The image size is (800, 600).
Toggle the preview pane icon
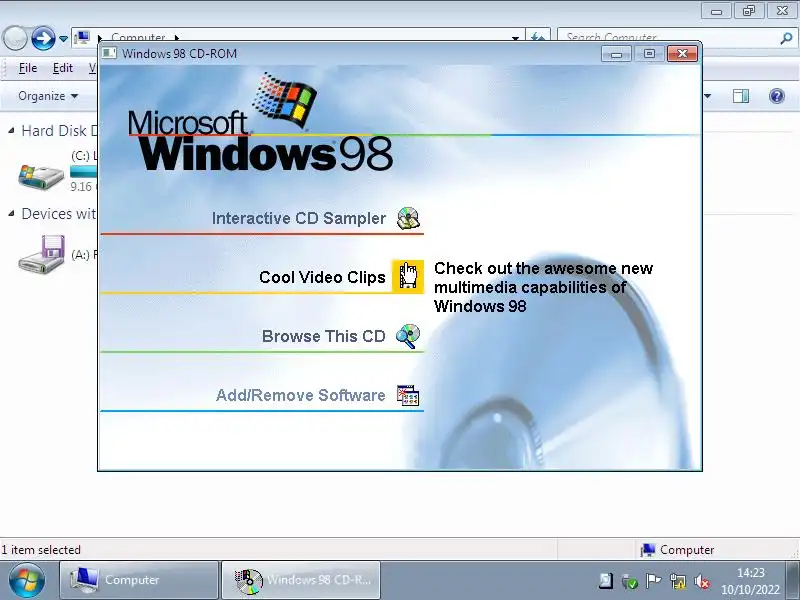tap(741, 96)
